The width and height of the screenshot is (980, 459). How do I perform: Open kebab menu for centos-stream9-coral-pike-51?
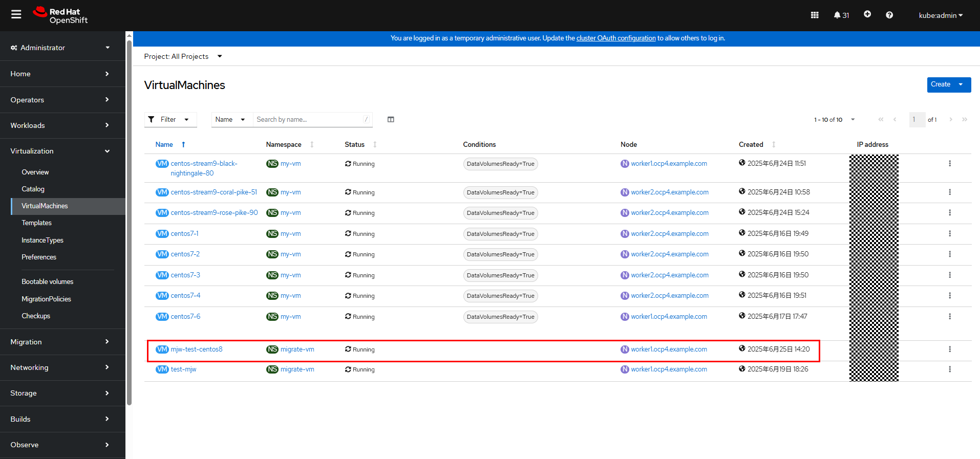point(950,192)
